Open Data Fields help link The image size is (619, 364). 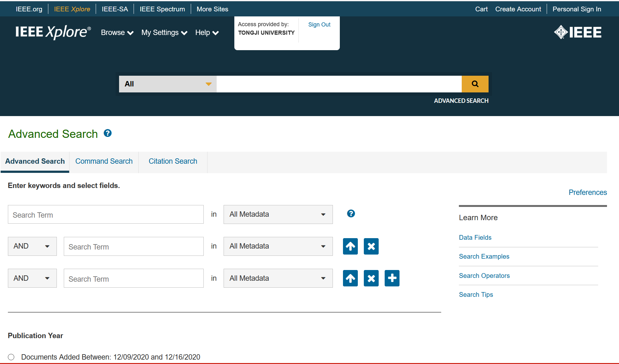475,238
